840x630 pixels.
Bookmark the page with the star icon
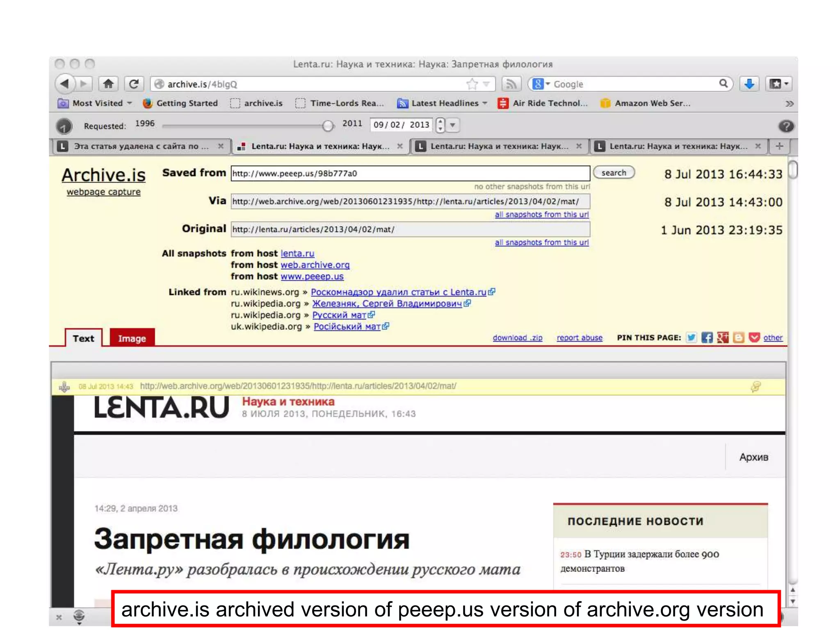click(472, 84)
